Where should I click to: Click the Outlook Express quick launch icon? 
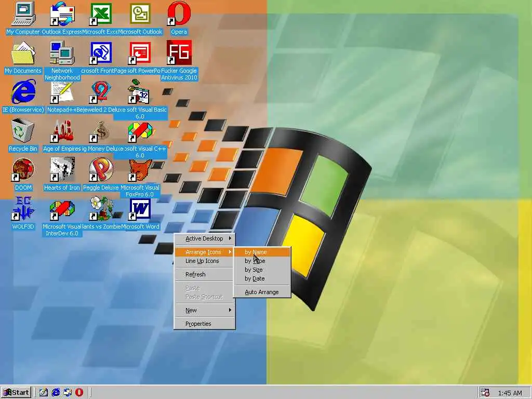pyautogui.click(x=68, y=393)
